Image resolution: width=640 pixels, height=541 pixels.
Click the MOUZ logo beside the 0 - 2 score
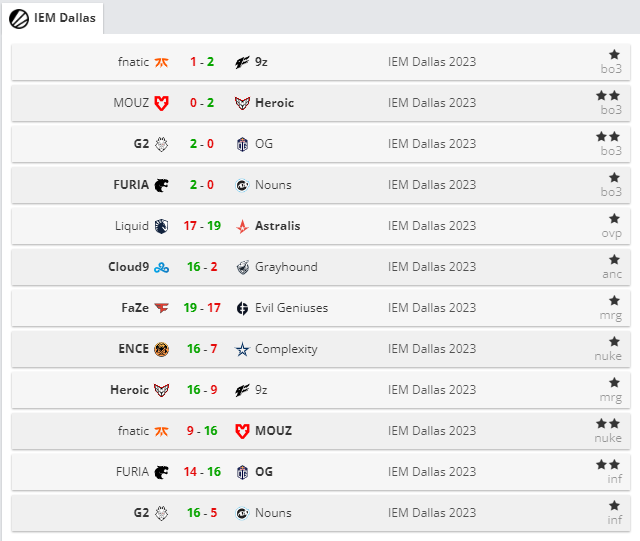tap(161, 103)
